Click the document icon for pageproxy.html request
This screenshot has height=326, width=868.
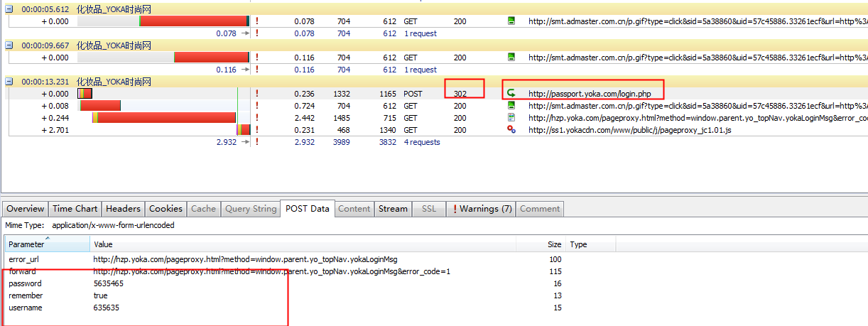tap(511, 118)
